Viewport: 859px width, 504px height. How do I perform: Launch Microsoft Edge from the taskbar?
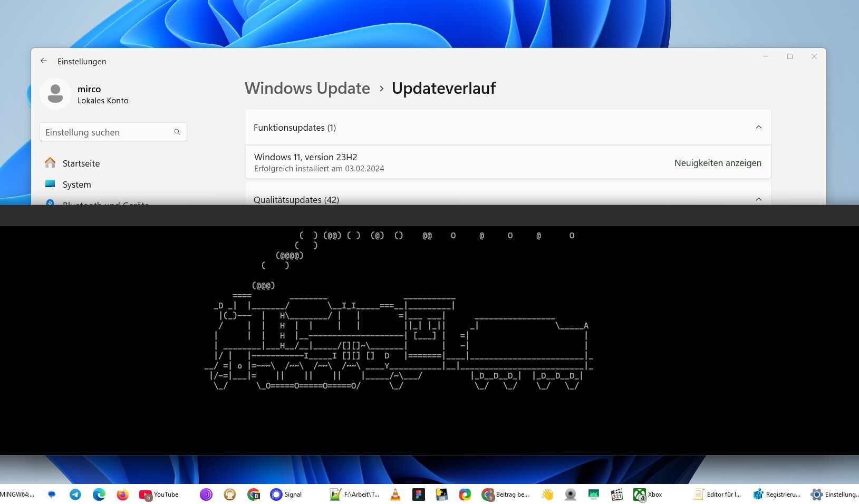click(99, 495)
